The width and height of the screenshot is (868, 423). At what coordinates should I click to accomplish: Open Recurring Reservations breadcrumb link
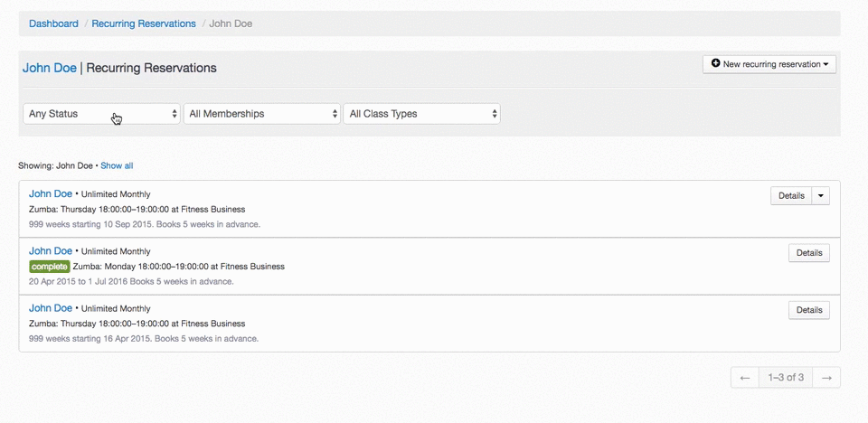coord(144,23)
